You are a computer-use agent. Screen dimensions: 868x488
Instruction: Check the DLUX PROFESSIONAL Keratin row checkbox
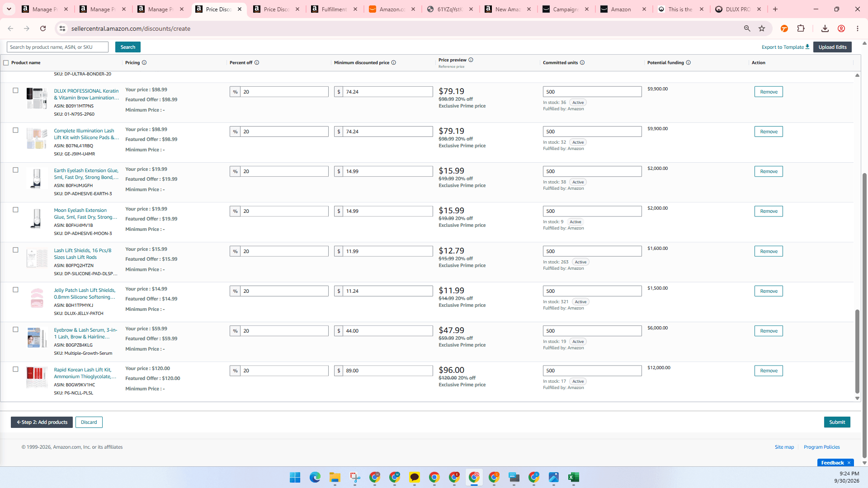click(15, 90)
